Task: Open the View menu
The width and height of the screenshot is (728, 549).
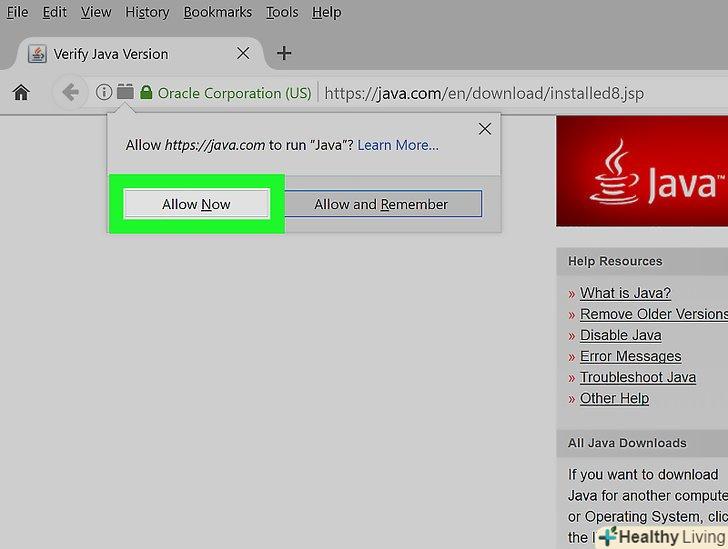Action: (x=96, y=12)
